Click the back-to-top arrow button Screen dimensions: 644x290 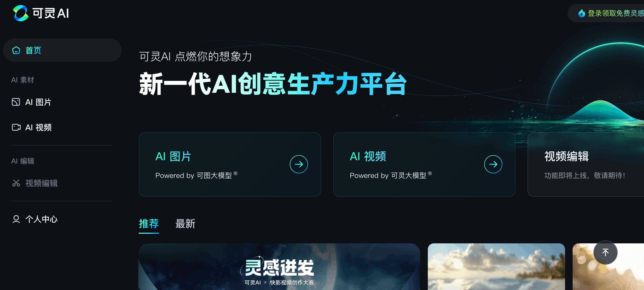[x=605, y=252]
